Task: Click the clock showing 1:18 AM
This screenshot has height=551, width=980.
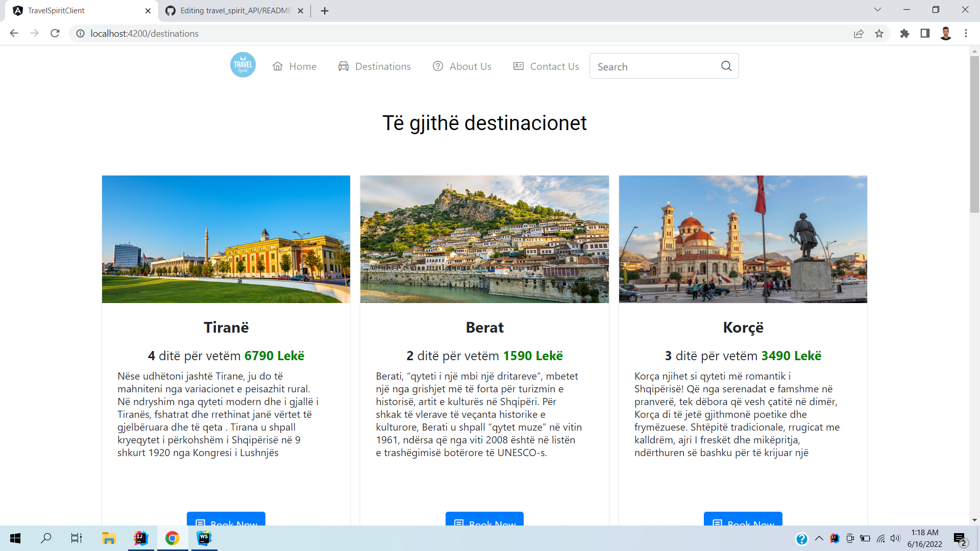Action: pyautogui.click(x=925, y=533)
